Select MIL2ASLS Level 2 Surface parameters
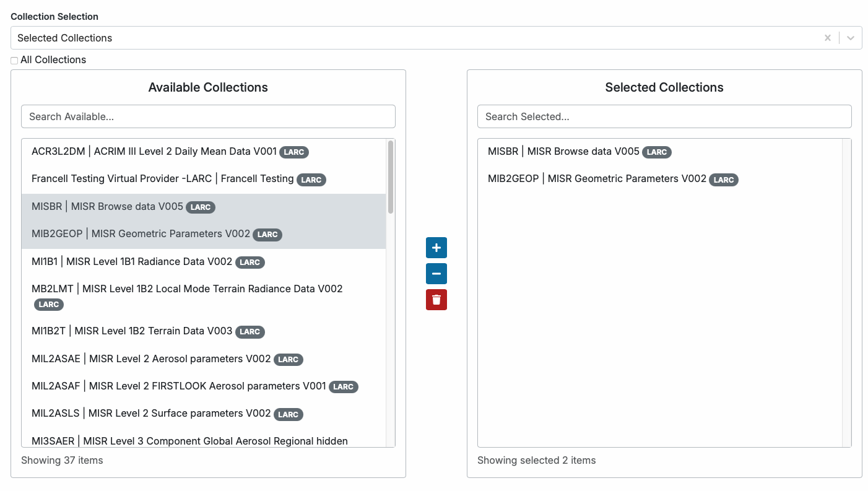The width and height of the screenshot is (868, 491). coord(150,414)
